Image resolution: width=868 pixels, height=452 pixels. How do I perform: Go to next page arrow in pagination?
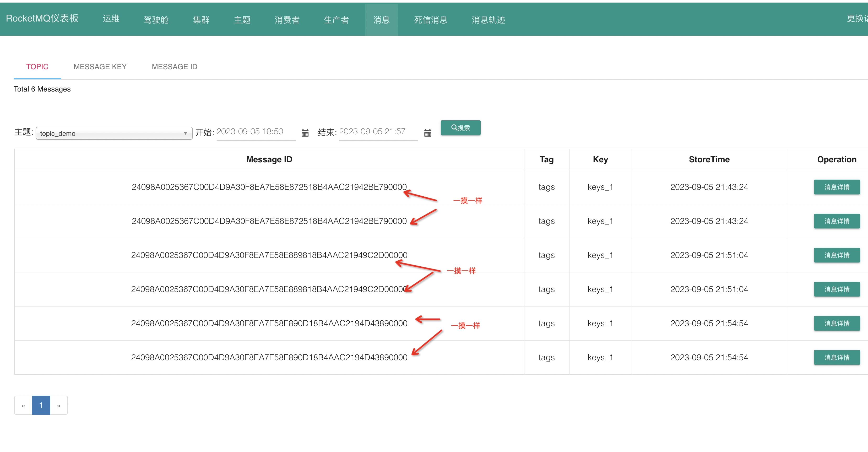pyautogui.click(x=59, y=406)
